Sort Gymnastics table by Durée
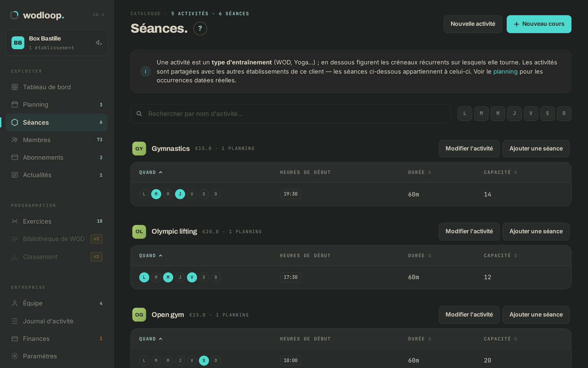Screen dimensions: 588x368 pyautogui.click(x=419, y=172)
